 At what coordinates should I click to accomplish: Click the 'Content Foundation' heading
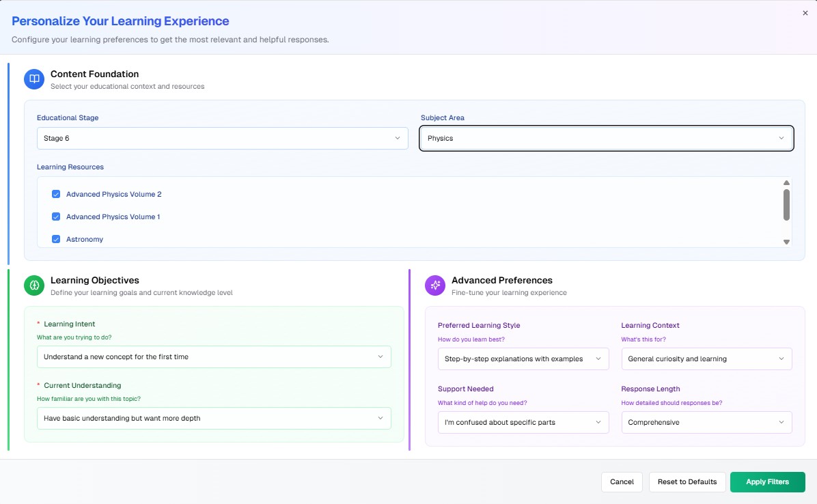[94, 74]
